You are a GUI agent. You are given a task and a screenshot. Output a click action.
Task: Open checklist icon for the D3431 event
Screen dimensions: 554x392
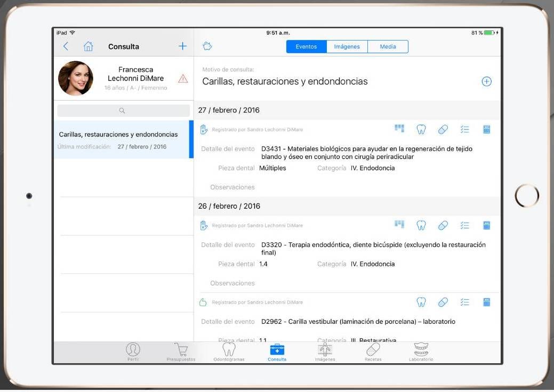(x=464, y=129)
